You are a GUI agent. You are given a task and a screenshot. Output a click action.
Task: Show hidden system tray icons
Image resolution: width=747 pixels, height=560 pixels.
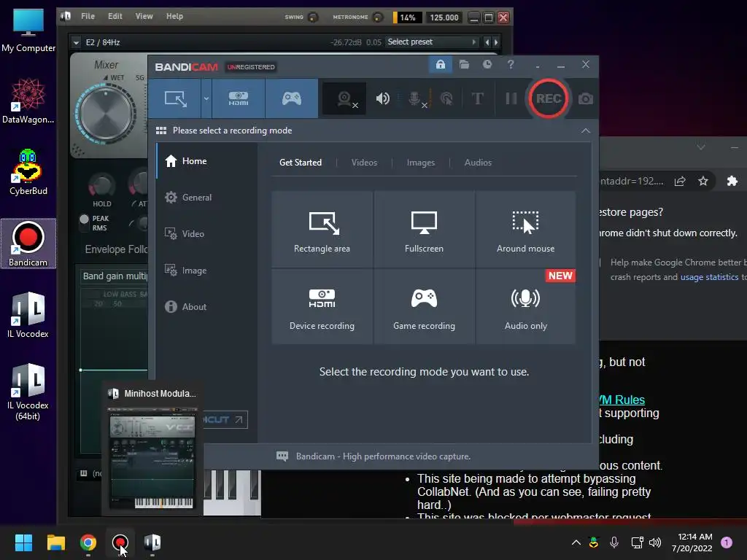coord(576,542)
